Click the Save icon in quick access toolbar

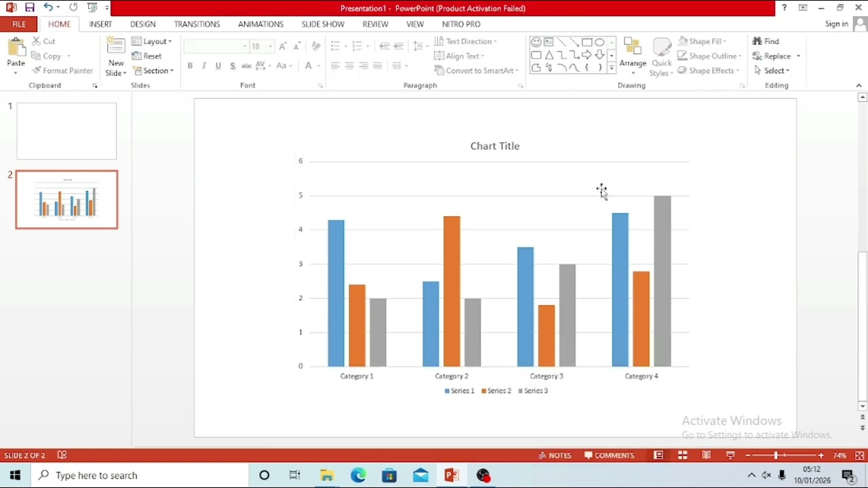pyautogui.click(x=29, y=7)
